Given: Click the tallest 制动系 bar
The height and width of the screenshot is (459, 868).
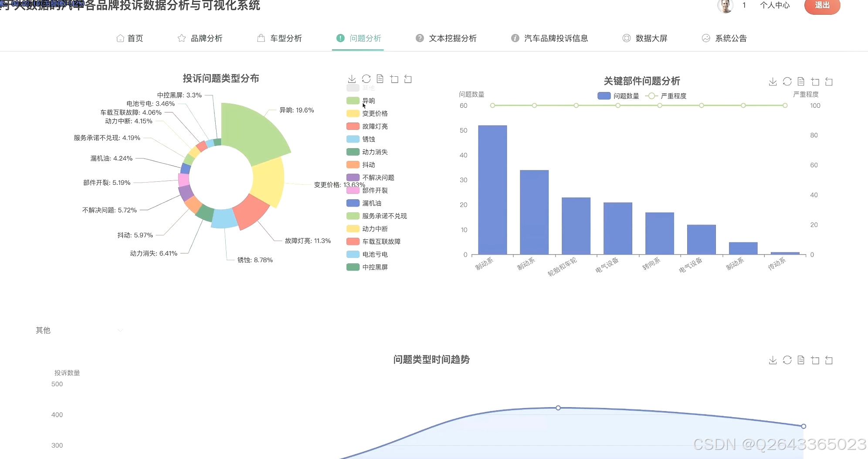Looking at the screenshot, I should (492, 190).
